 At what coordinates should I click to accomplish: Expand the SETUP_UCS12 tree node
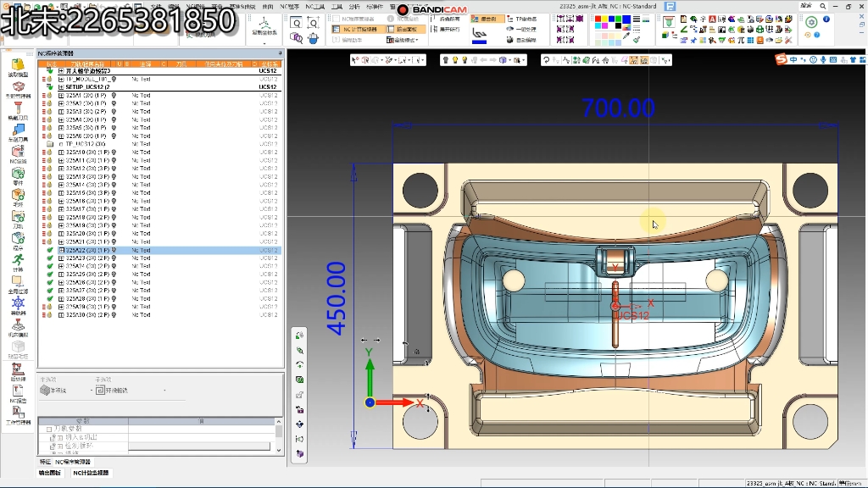pos(61,87)
